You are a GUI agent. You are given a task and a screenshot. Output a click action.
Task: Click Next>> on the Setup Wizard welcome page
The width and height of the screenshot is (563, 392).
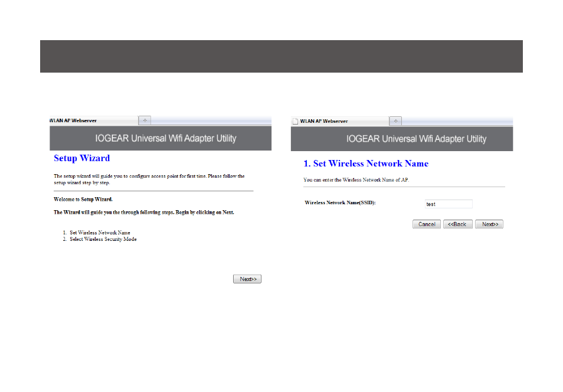(247, 279)
